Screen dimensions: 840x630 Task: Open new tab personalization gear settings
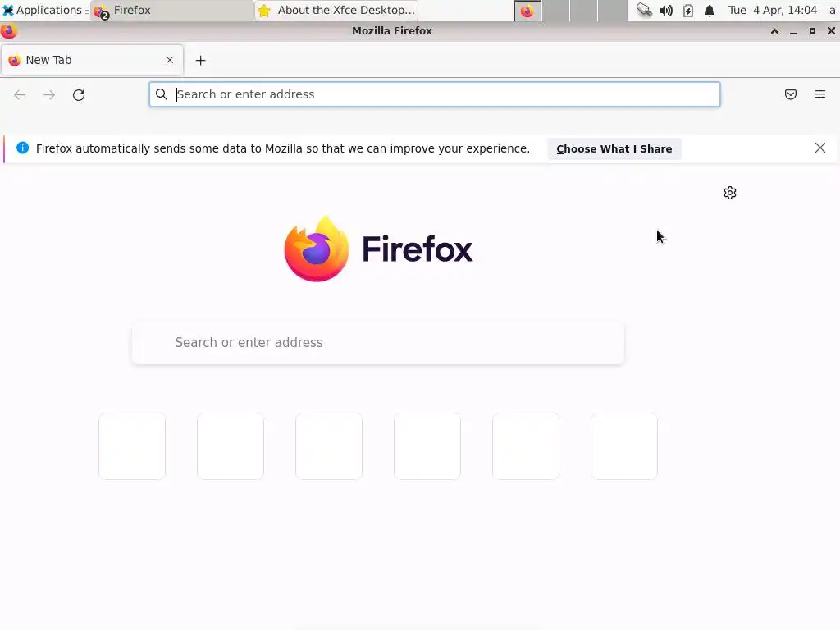point(729,193)
